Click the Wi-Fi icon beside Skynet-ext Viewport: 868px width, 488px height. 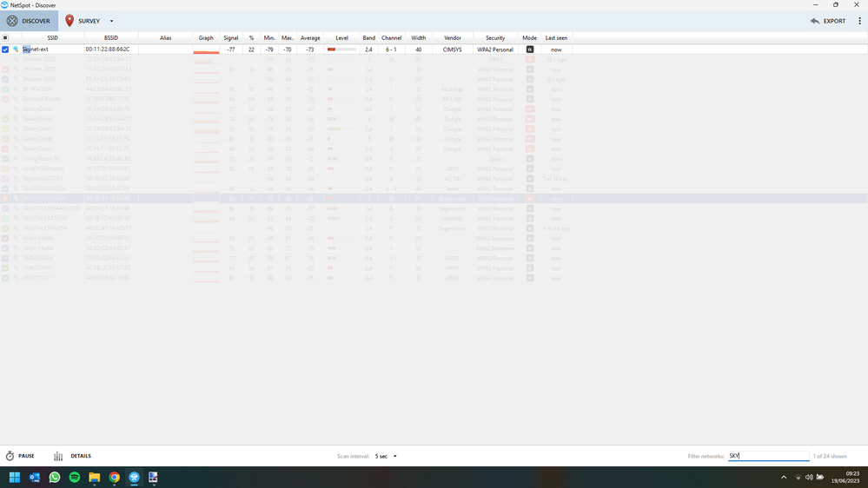coord(16,49)
